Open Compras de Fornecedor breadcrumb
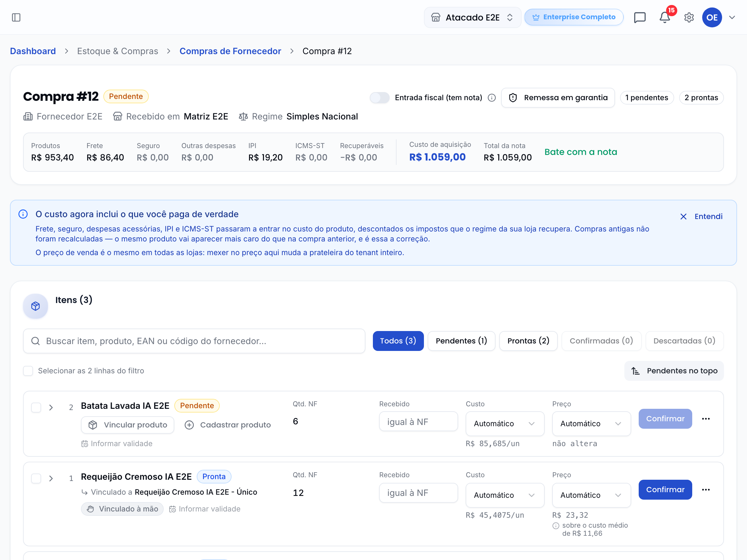747x560 pixels. tap(230, 51)
